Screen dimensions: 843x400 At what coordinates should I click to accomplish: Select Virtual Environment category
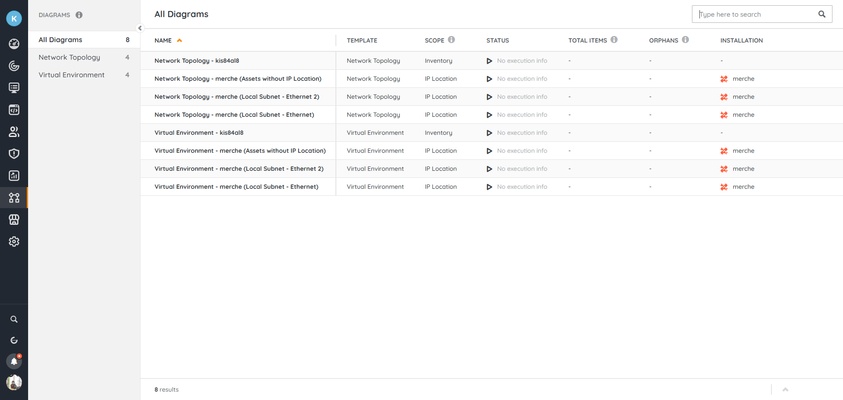click(84, 75)
